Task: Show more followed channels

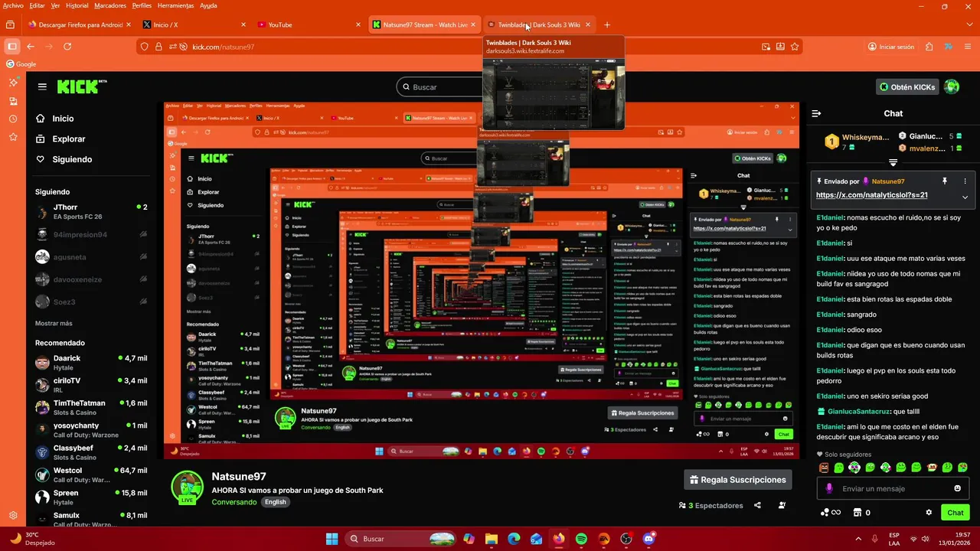Action: click(54, 324)
